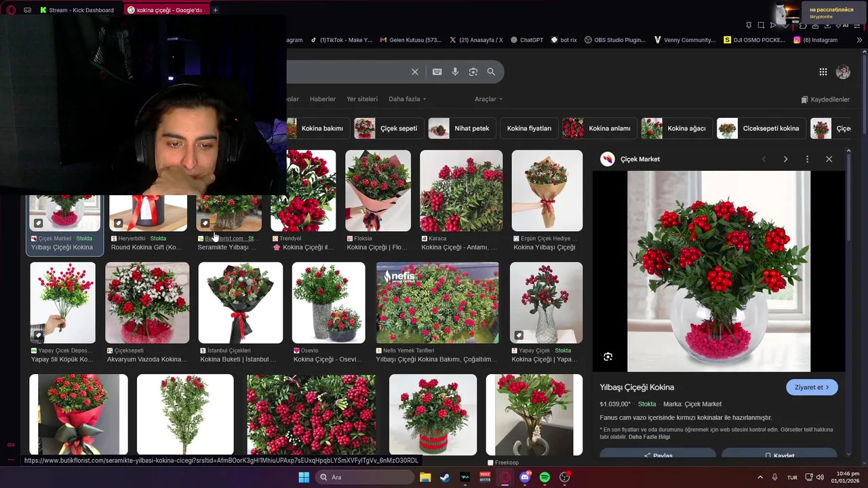The height and width of the screenshot is (488, 868).
Task: Expand the Araçlar tools dropdown
Action: point(488,99)
